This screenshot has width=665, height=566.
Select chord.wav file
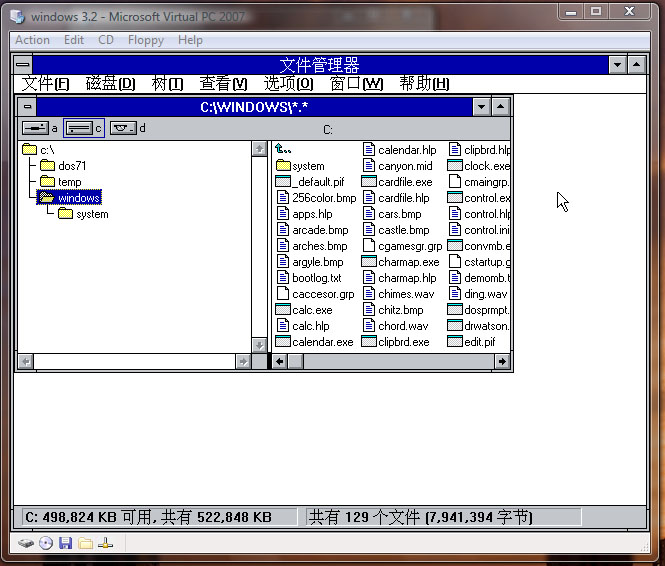tap(396, 326)
